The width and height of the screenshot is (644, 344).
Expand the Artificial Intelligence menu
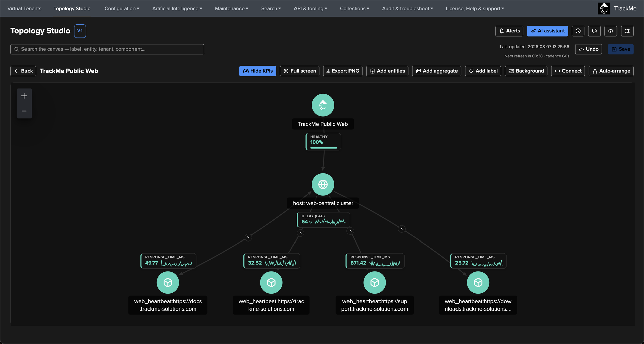tap(177, 9)
